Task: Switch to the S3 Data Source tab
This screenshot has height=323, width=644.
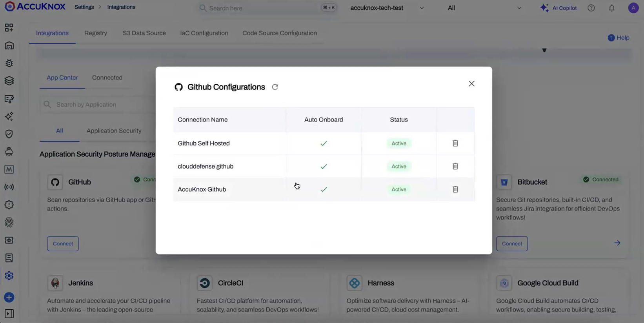Action: click(x=144, y=33)
